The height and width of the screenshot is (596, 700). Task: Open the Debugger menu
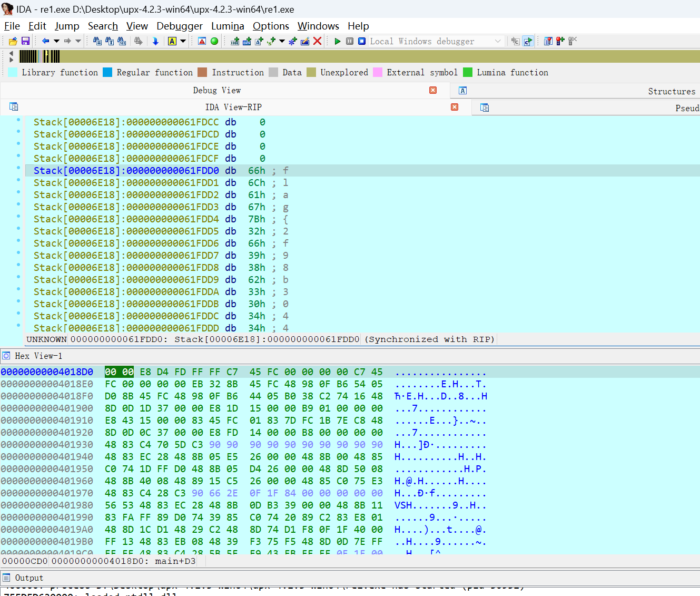tap(180, 26)
